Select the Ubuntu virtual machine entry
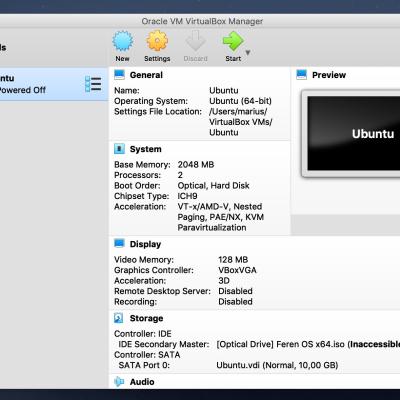The width and height of the screenshot is (400, 400). pos(54,84)
